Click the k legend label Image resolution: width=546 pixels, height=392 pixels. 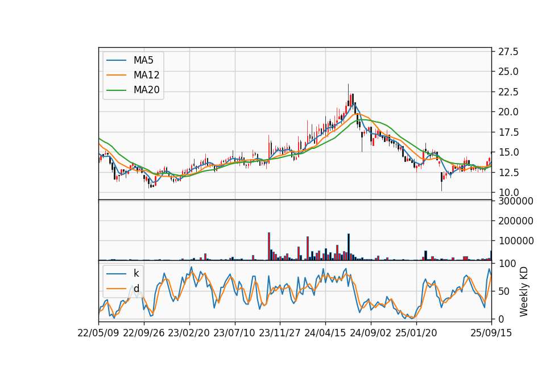[136, 273]
